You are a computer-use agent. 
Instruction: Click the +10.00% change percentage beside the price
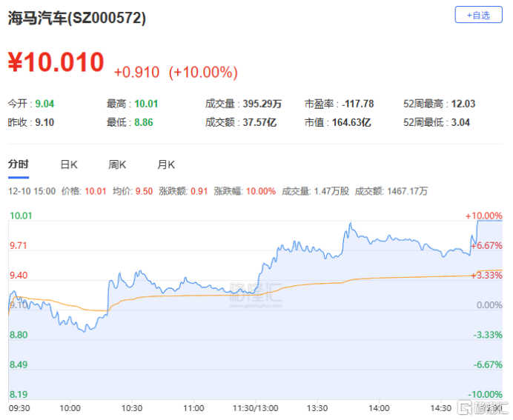[203, 72]
